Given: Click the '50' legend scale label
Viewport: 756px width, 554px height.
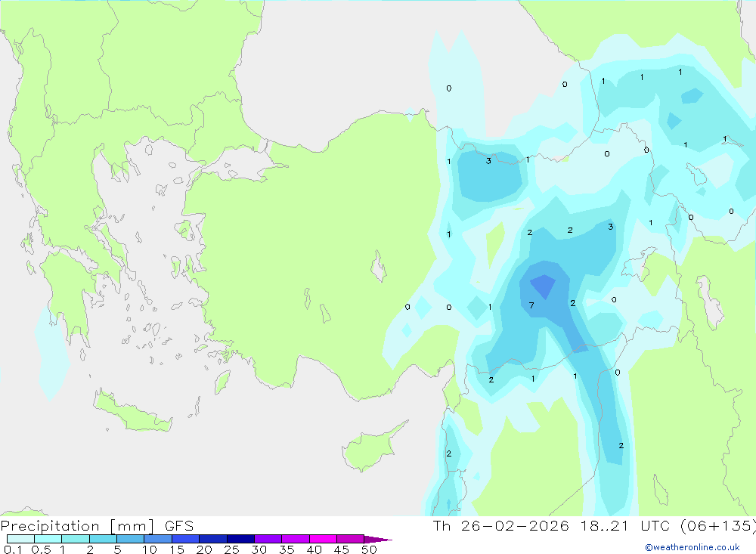Looking at the screenshot, I should (369, 549).
